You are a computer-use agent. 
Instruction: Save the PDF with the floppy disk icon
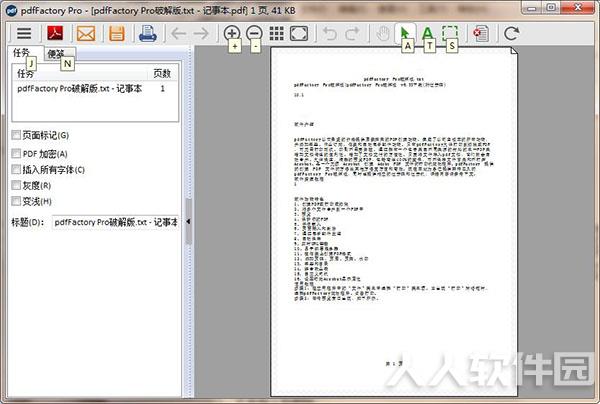[x=117, y=34]
